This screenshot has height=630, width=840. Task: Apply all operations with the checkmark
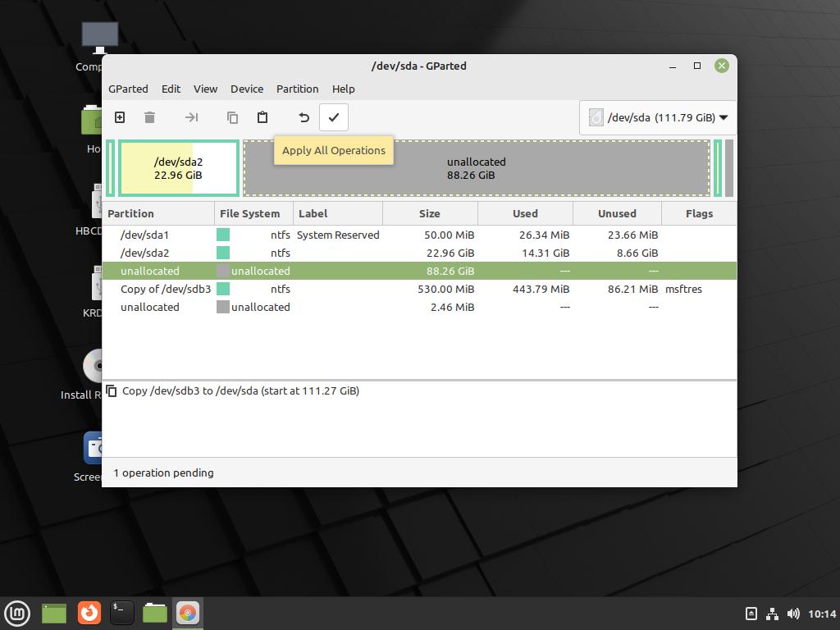334,117
